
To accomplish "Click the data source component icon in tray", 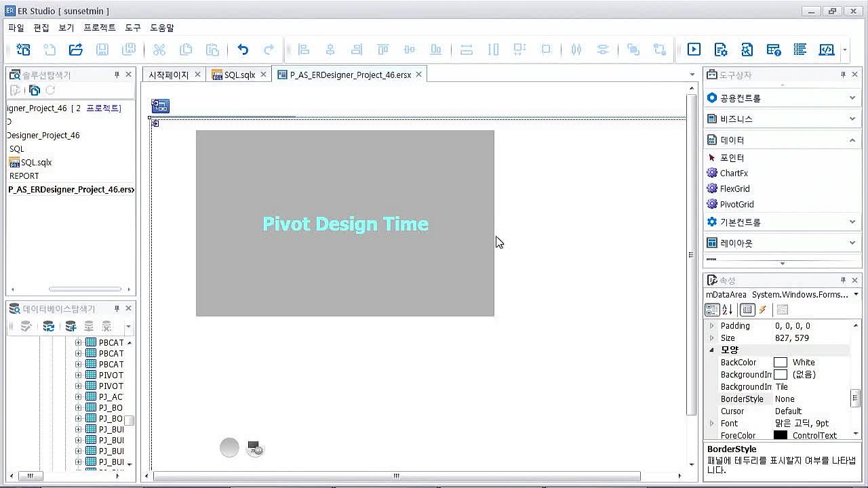I will tap(255, 447).
